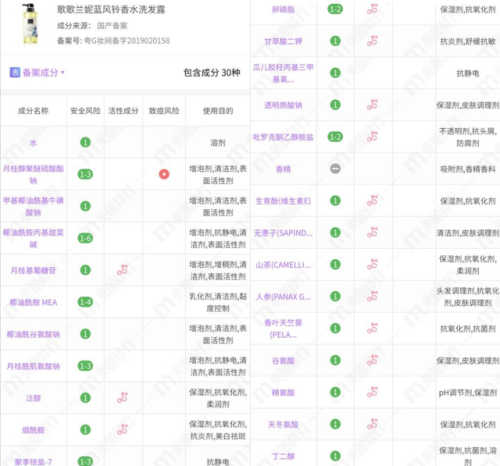Open ingredient 椰油酰胺 MEA

[33, 302]
